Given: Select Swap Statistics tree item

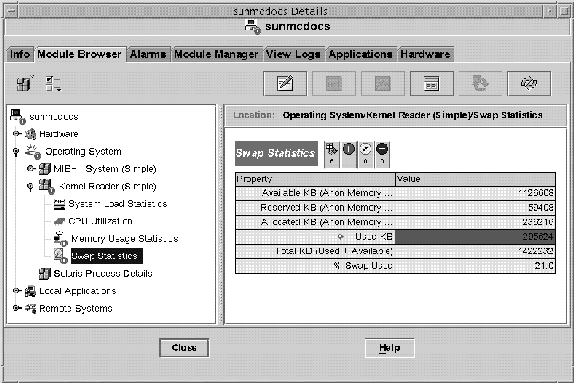Looking at the screenshot, I should (x=107, y=256).
